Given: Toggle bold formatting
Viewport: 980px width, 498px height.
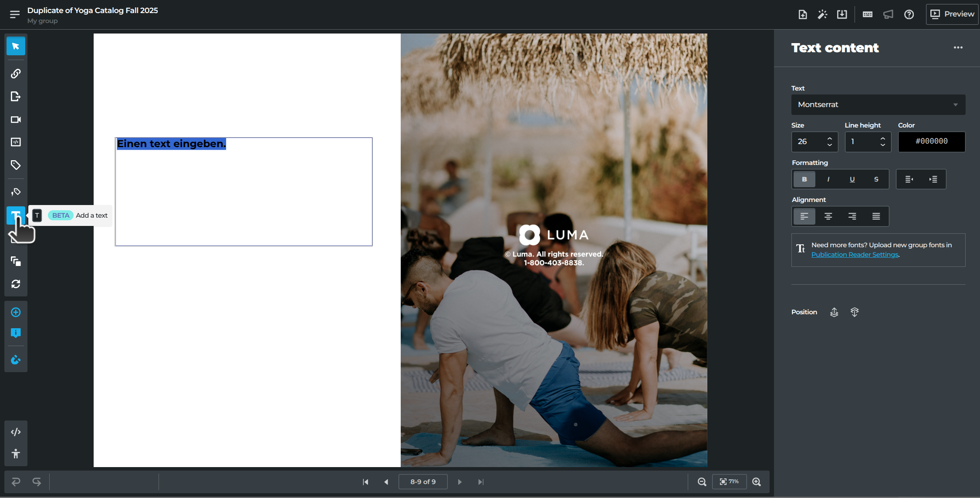Looking at the screenshot, I should [x=804, y=179].
